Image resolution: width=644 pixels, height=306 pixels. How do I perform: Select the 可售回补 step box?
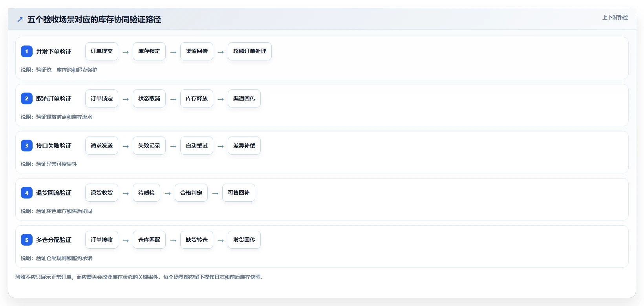coord(239,193)
